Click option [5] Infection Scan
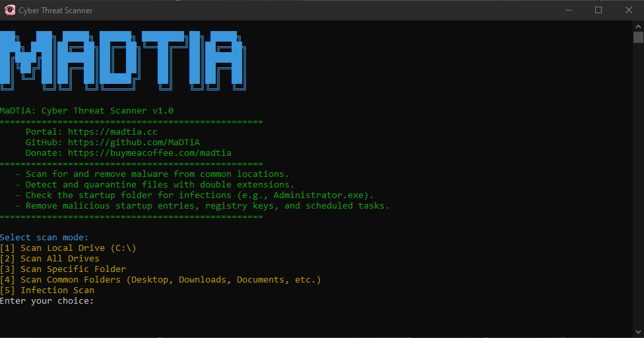 point(48,290)
